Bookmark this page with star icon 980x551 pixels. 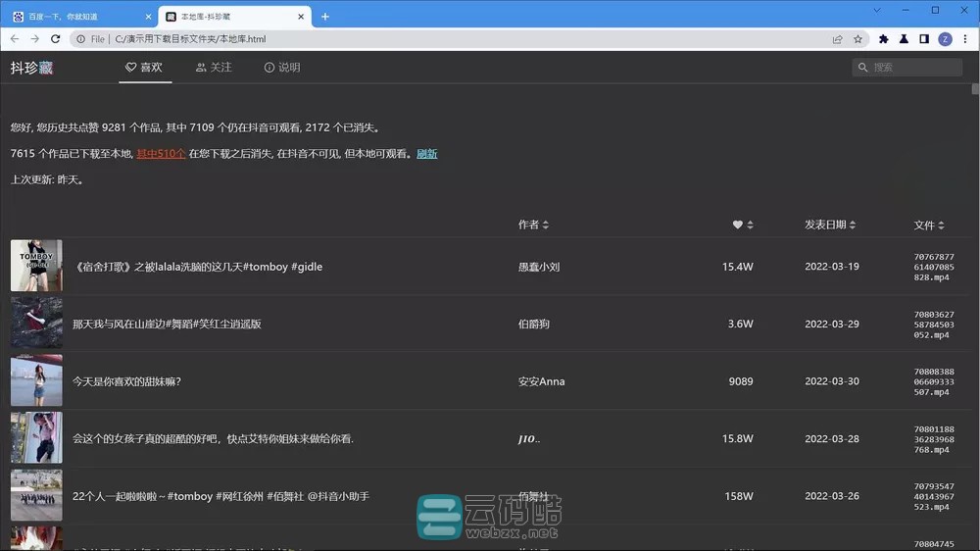click(858, 39)
